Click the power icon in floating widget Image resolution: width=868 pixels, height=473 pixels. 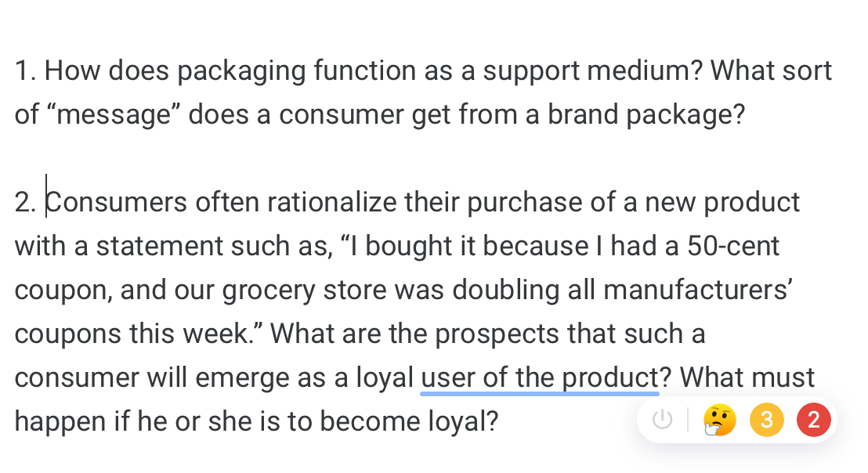click(662, 420)
